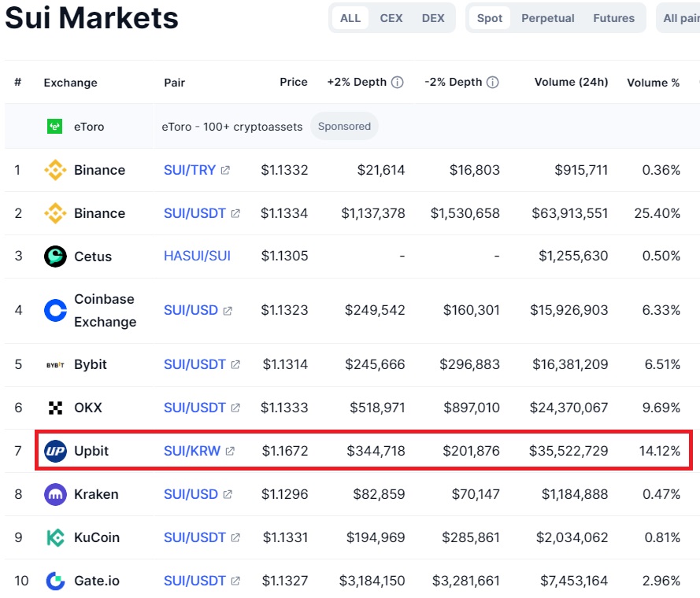Viewport: 700px width, 598px height.
Task: Switch to the Perpetual tab
Action: [548, 18]
